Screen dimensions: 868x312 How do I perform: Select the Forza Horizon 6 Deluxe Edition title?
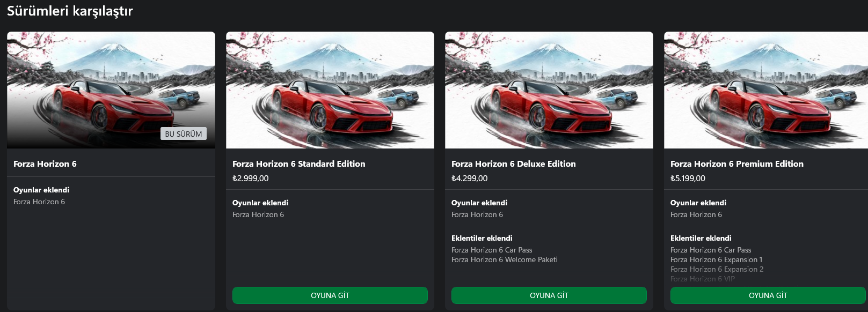click(x=513, y=164)
